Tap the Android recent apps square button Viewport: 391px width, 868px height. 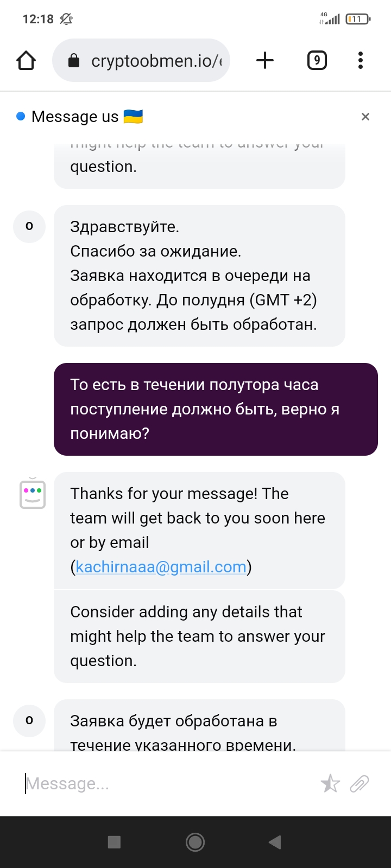point(114,842)
